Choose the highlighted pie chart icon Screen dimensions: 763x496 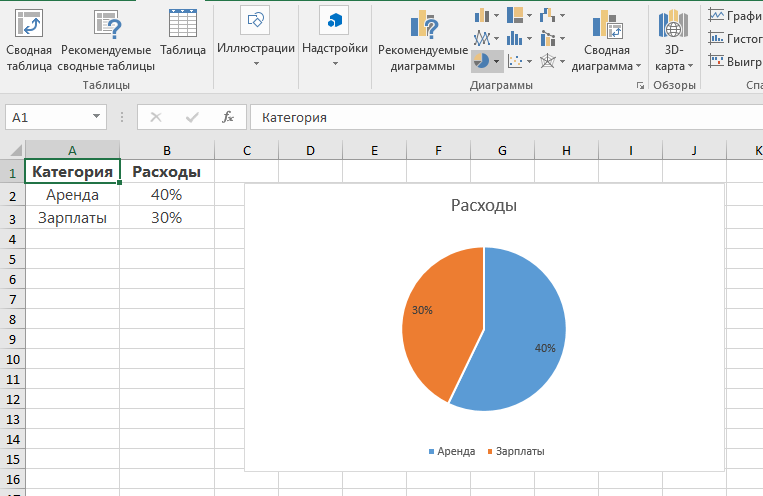click(x=482, y=61)
